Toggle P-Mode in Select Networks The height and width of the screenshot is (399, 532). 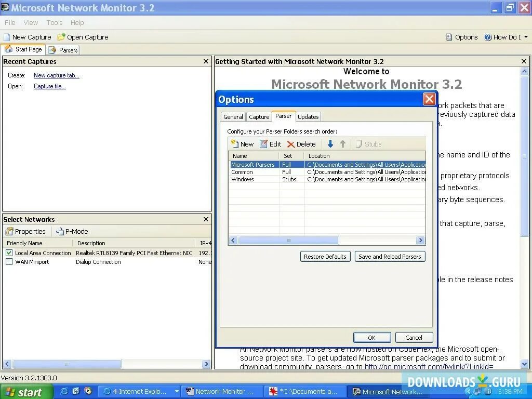point(72,231)
